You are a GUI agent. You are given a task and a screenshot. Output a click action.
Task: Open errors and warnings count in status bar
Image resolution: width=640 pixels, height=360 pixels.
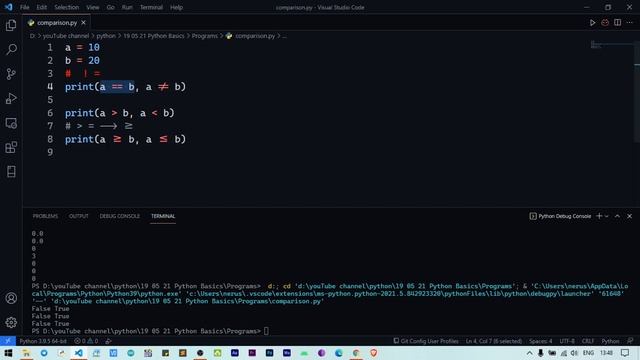click(x=86, y=341)
